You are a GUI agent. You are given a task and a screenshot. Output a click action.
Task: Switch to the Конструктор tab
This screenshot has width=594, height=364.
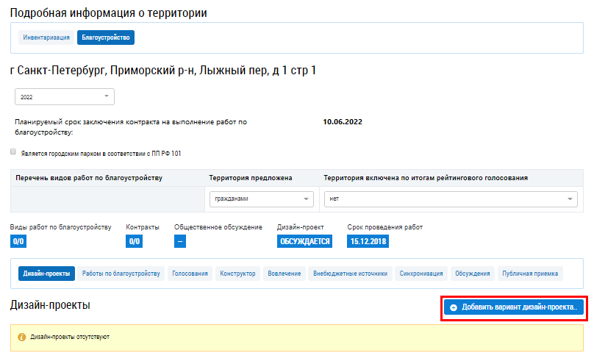(237, 274)
